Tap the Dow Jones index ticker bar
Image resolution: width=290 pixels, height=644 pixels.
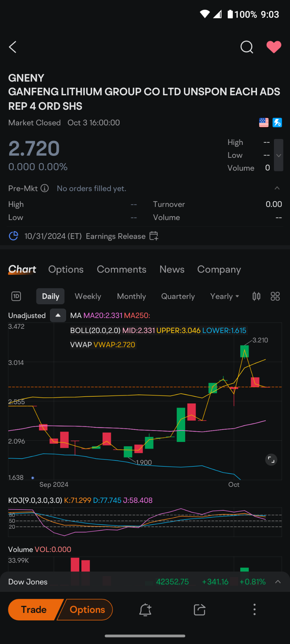point(145,582)
